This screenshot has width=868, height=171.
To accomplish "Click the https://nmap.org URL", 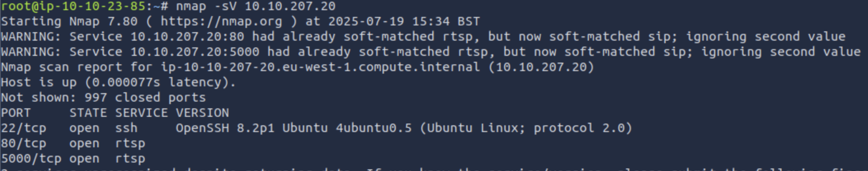I will [221, 22].
